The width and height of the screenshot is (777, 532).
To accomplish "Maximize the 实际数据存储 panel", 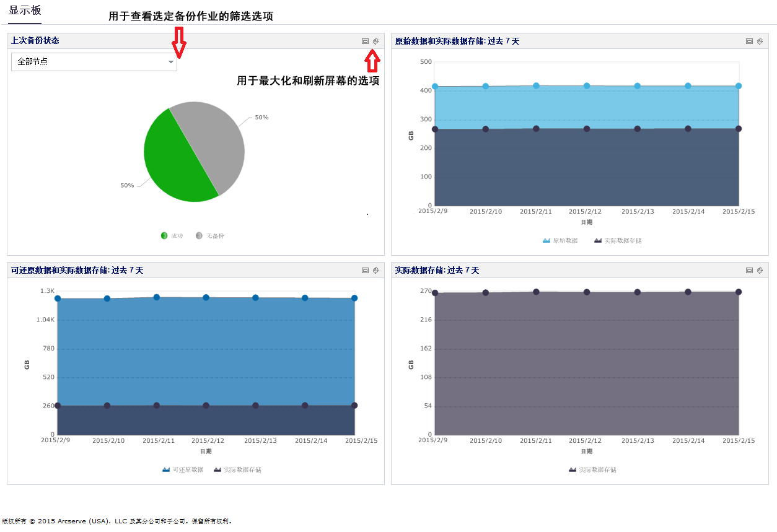I will coord(749,270).
